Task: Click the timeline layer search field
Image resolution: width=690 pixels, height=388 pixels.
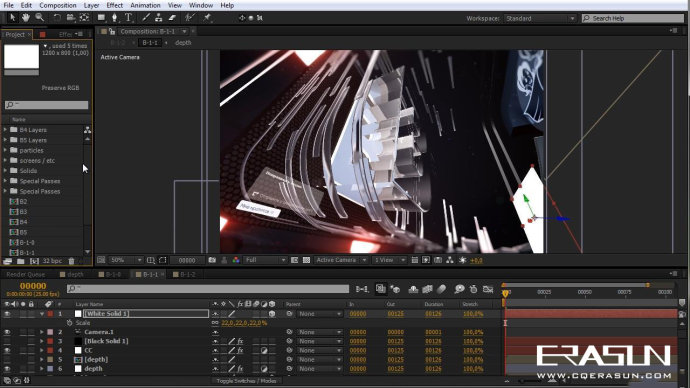Action: pyautogui.click(x=208, y=289)
